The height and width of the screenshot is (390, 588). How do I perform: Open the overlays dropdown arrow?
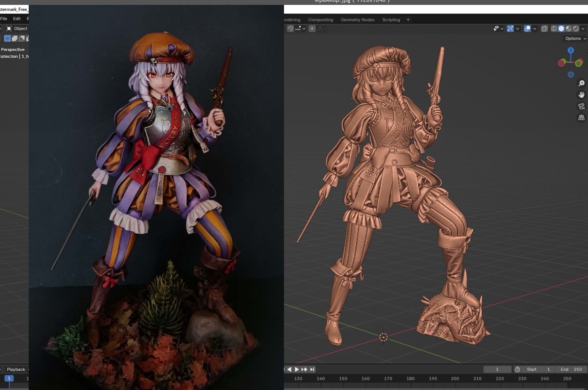535,28
